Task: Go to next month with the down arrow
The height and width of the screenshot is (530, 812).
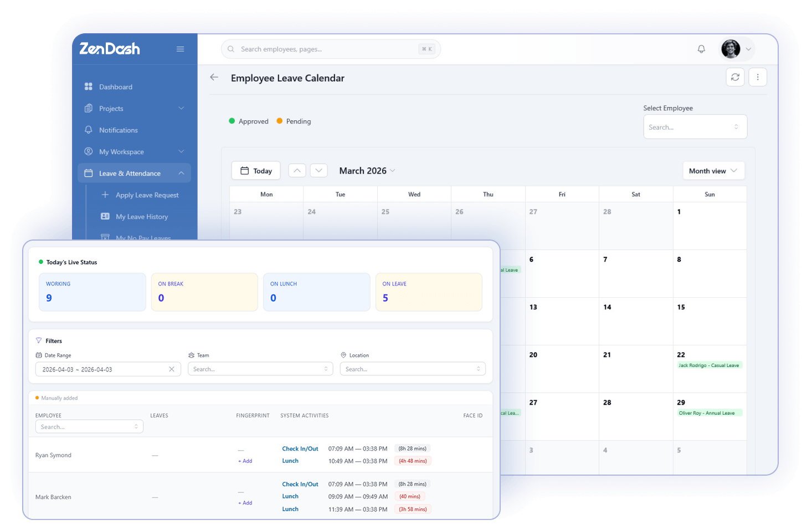Action: pos(318,170)
